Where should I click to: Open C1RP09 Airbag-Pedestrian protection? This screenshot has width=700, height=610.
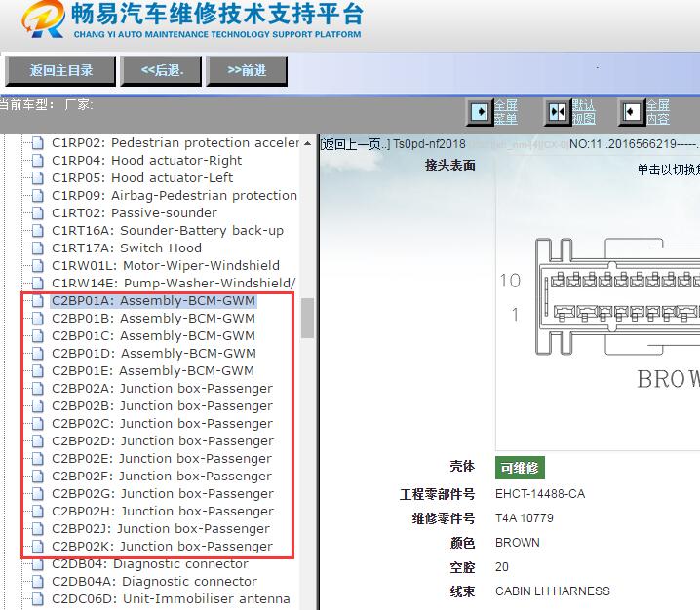(x=175, y=196)
